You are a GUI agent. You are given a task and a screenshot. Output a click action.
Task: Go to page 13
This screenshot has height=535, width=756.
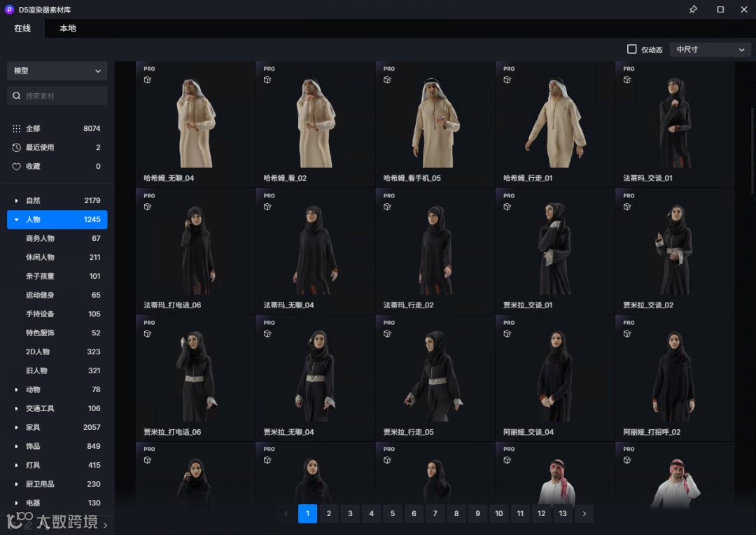coord(563,513)
